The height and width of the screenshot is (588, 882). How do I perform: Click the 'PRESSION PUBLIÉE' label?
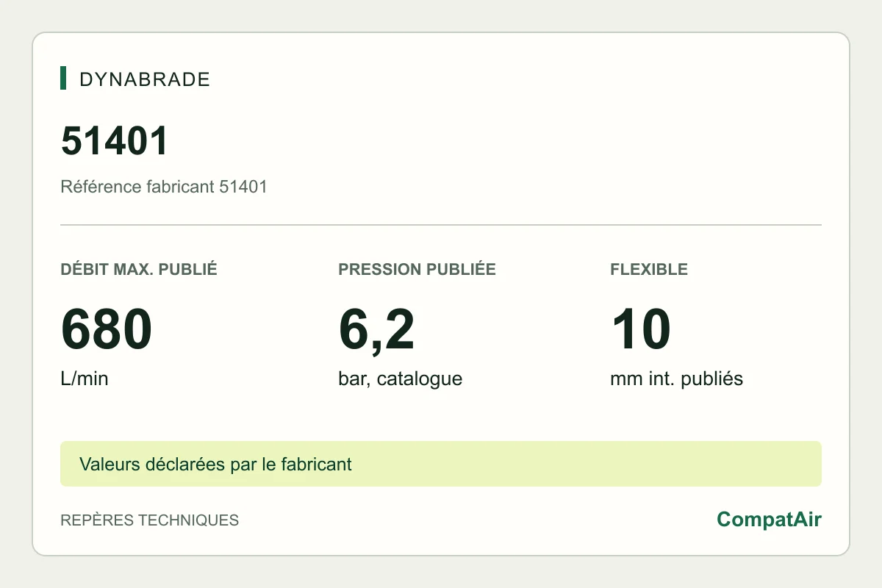(417, 269)
